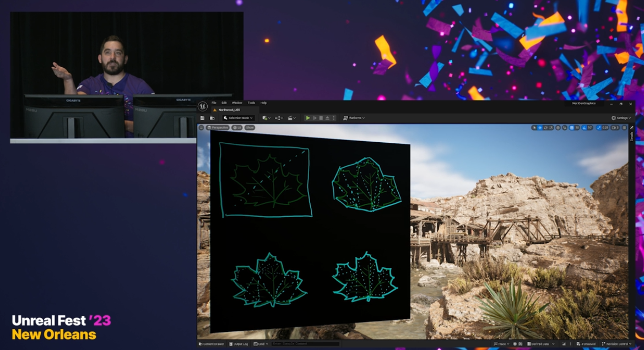Click the Output Log button
This screenshot has width=644, height=350.
(x=239, y=344)
